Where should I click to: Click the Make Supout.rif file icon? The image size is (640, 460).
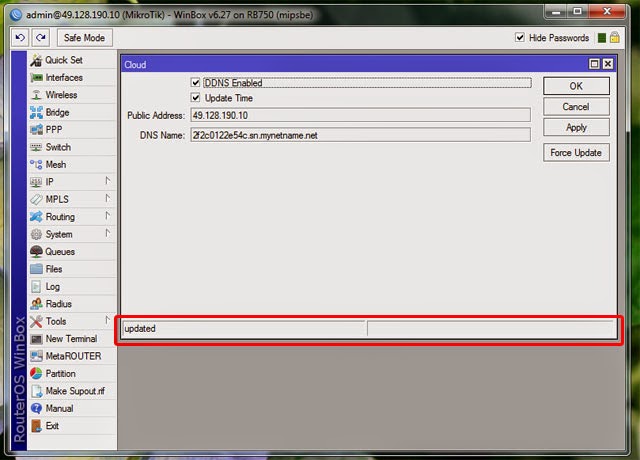(37, 391)
